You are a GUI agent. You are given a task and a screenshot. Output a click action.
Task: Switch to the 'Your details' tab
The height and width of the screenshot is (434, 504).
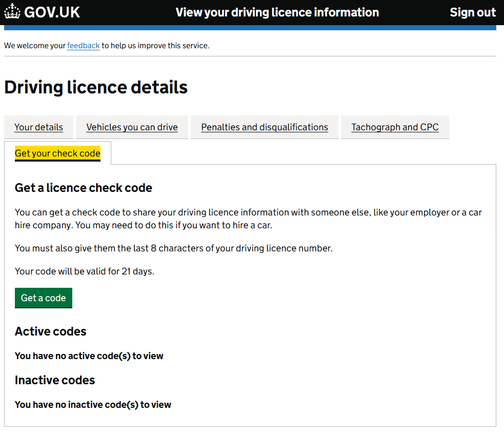(x=38, y=127)
